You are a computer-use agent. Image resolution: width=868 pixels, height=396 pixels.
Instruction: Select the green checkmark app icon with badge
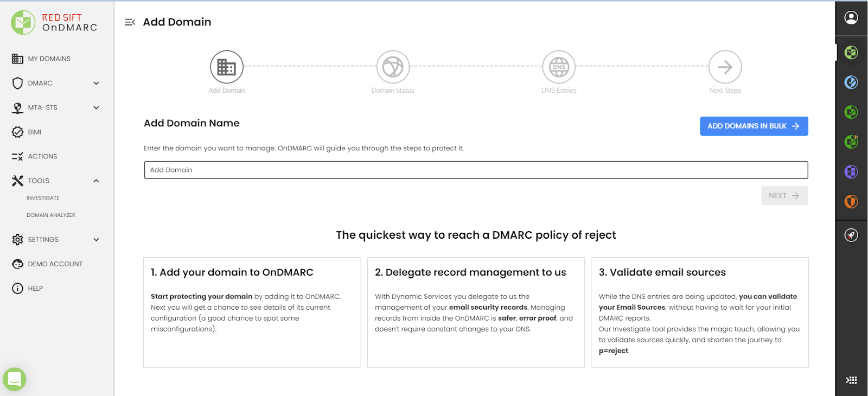pos(851,142)
